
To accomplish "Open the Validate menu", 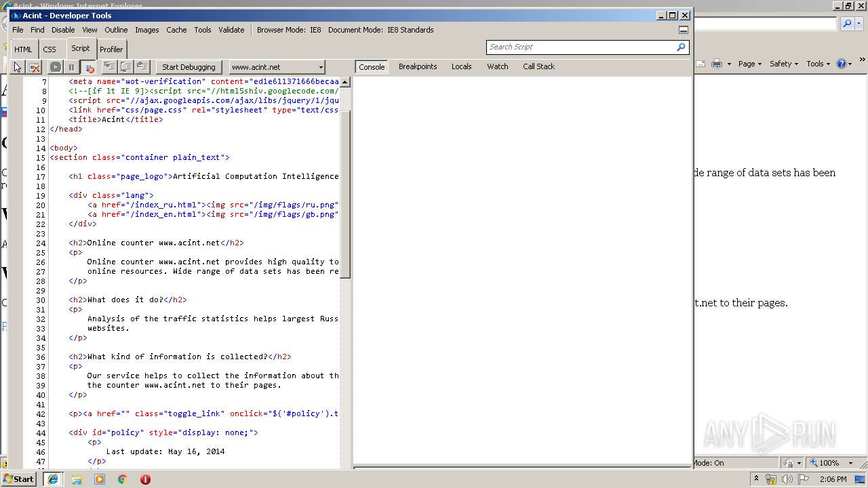I will pyautogui.click(x=231, y=30).
